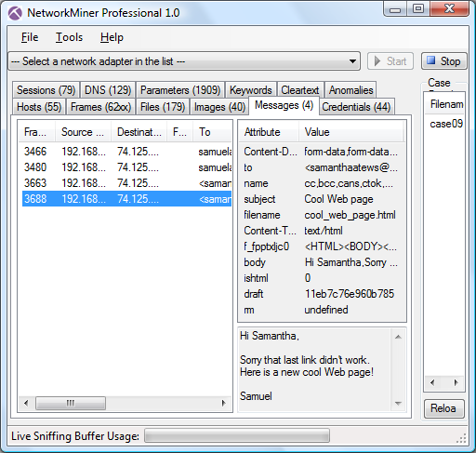Click inside the message body text area
This screenshot has height=453, width=476.
click(314, 369)
